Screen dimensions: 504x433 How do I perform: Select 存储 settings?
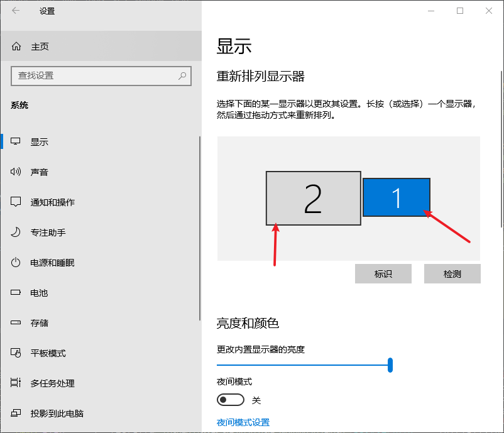(38, 322)
